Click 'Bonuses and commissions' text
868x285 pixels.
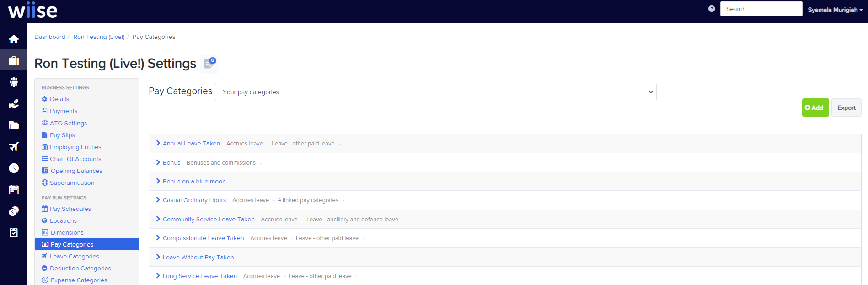click(221, 162)
